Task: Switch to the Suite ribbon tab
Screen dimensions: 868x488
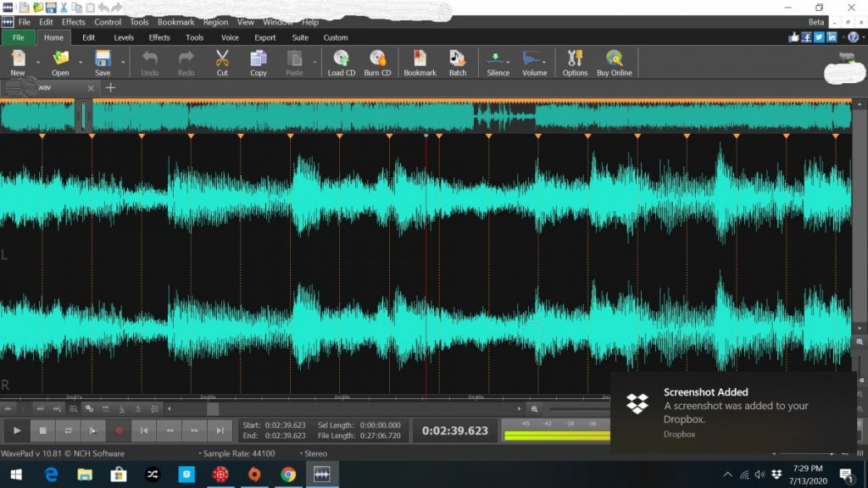Action: pyautogui.click(x=300, y=37)
